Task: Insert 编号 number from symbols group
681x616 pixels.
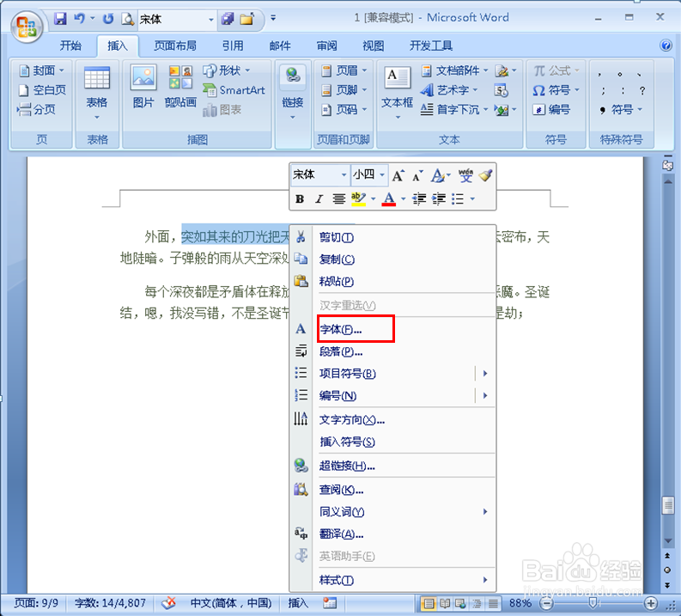Action: pos(551,109)
